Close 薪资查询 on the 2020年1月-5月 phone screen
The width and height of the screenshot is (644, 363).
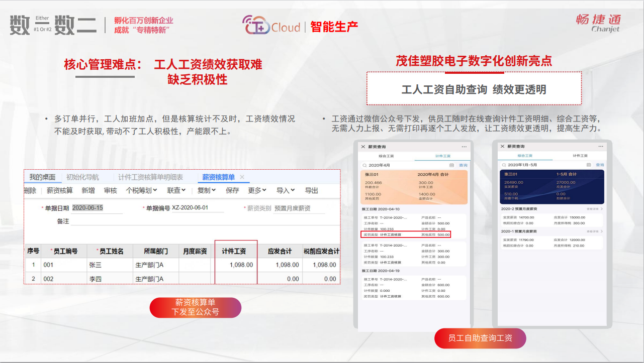tap(502, 147)
